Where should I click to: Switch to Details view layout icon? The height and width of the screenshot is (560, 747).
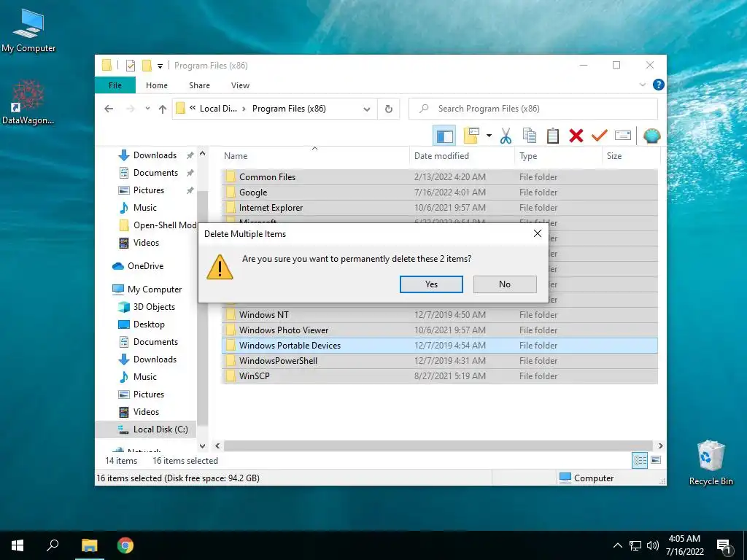[639, 460]
